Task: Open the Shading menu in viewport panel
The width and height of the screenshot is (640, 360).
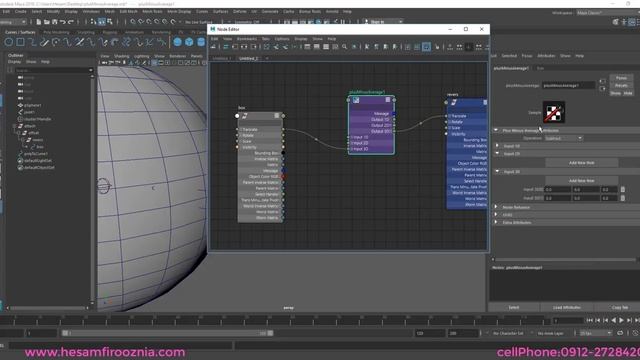Action: tap(121, 56)
